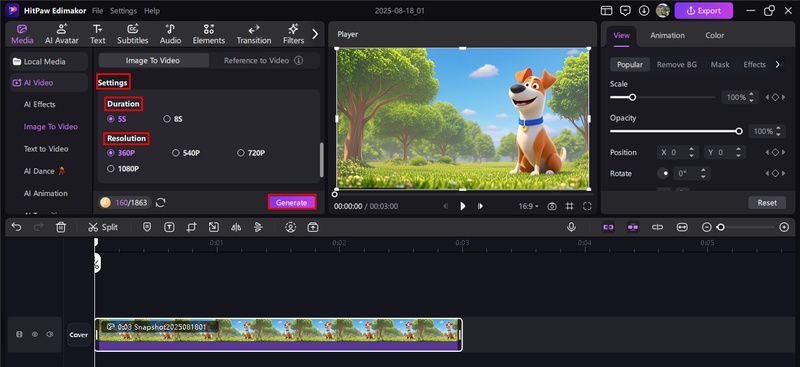Select 720P resolution
The width and height of the screenshot is (800, 367).
[x=251, y=153]
